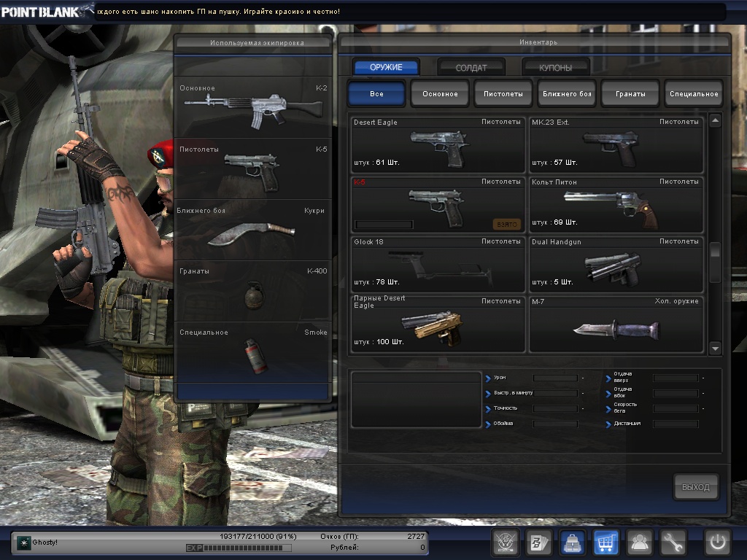Click the ВЫХОД button
Viewport: 747px width, 560px height.
click(695, 486)
